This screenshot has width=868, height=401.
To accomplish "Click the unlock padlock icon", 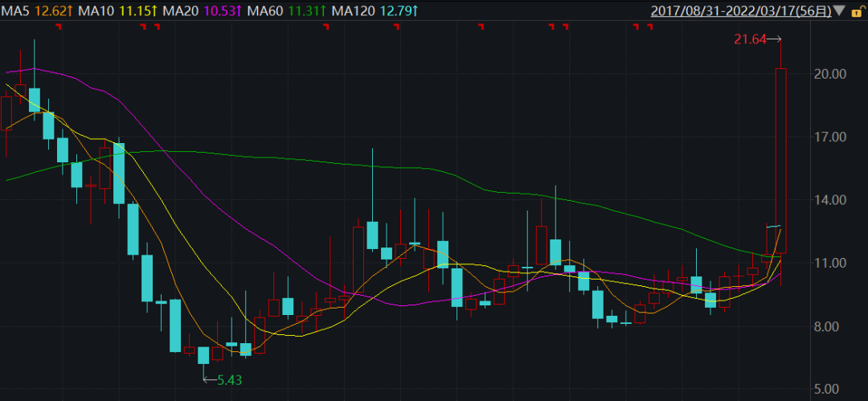I will click(x=857, y=11).
